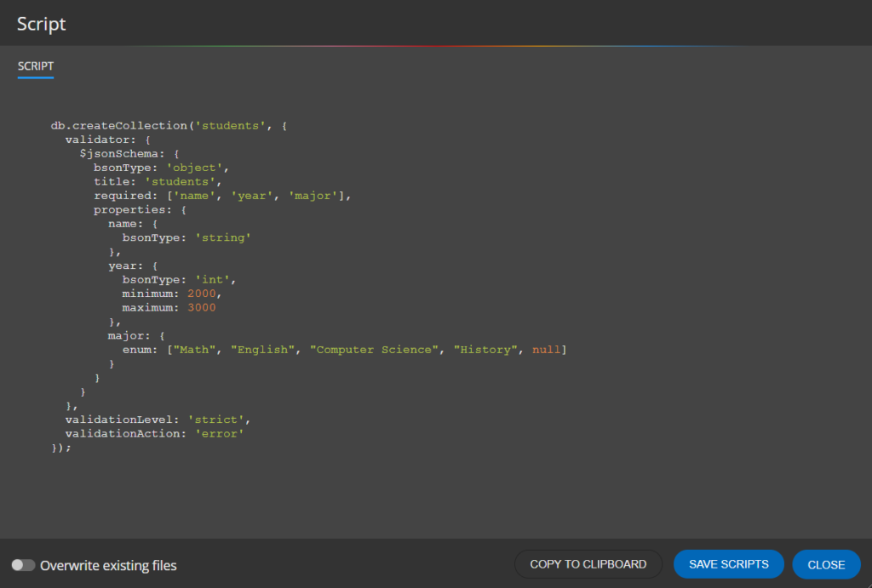Image resolution: width=872 pixels, height=588 pixels.
Task: Click the 'year: {' property line
Action: (x=133, y=266)
